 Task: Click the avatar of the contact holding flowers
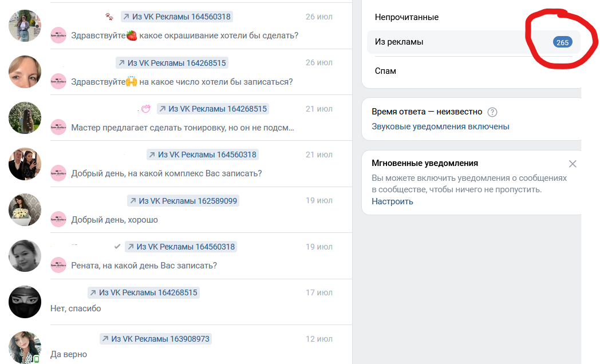tap(25, 209)
